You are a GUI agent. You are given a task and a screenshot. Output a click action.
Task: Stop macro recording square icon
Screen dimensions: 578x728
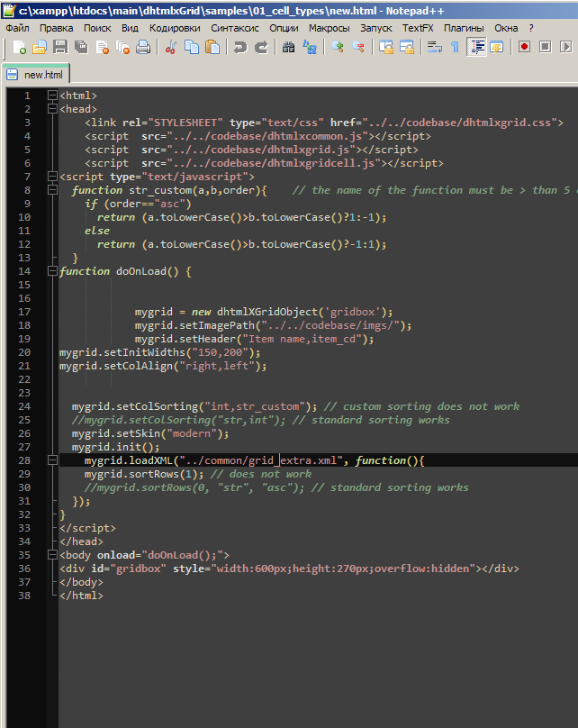[545, 47]
